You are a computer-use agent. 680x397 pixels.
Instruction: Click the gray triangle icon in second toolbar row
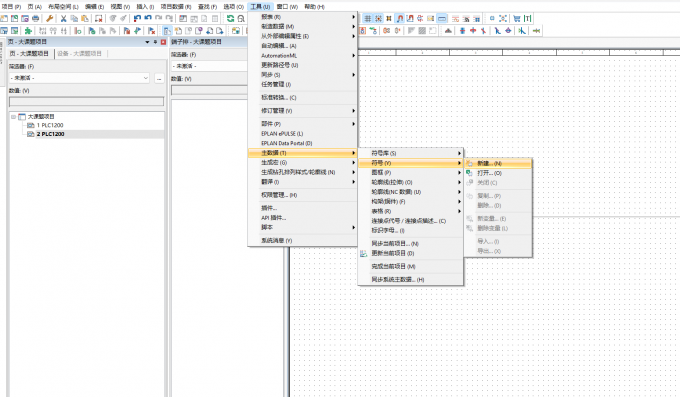coord(411,30)
